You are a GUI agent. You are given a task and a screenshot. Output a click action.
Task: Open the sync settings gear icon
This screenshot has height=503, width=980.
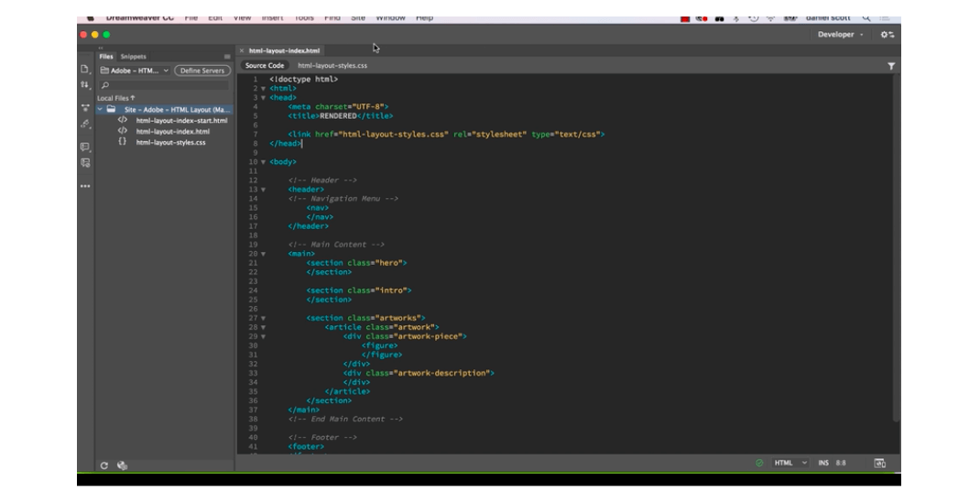[887, 35]
